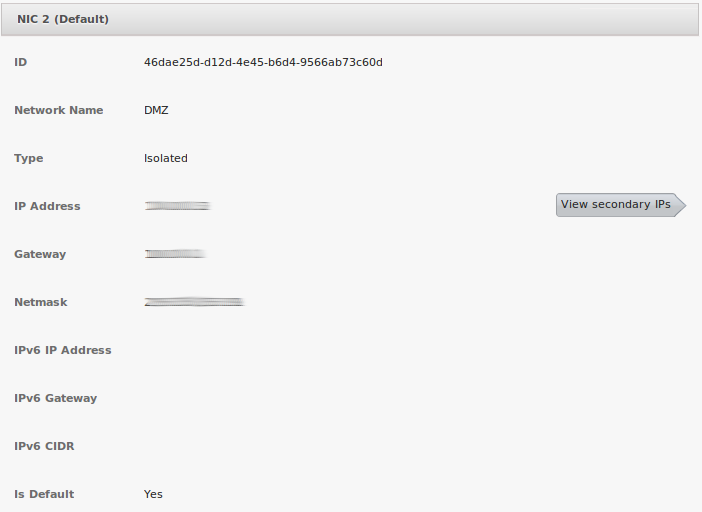Screen dimensions: 702x512
Task: Click the Network Name label
Action: click(x=58, y=110)
